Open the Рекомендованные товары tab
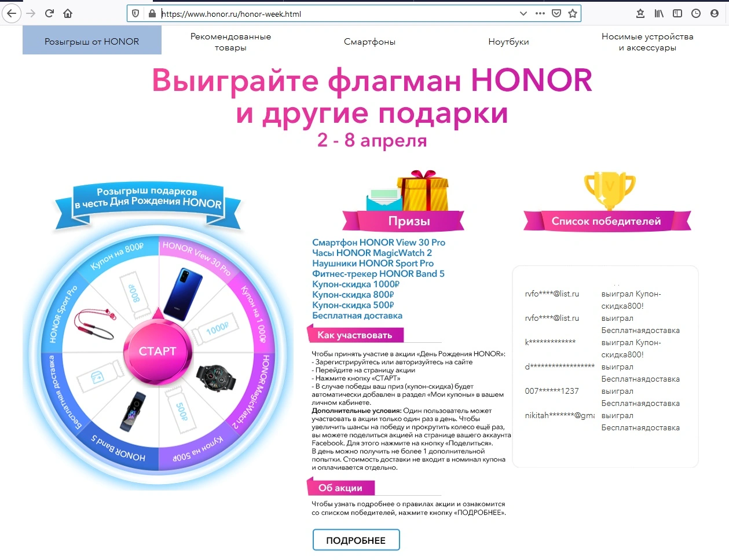Image resolution: width=729 pixels, height=560 pixels. 230,42
